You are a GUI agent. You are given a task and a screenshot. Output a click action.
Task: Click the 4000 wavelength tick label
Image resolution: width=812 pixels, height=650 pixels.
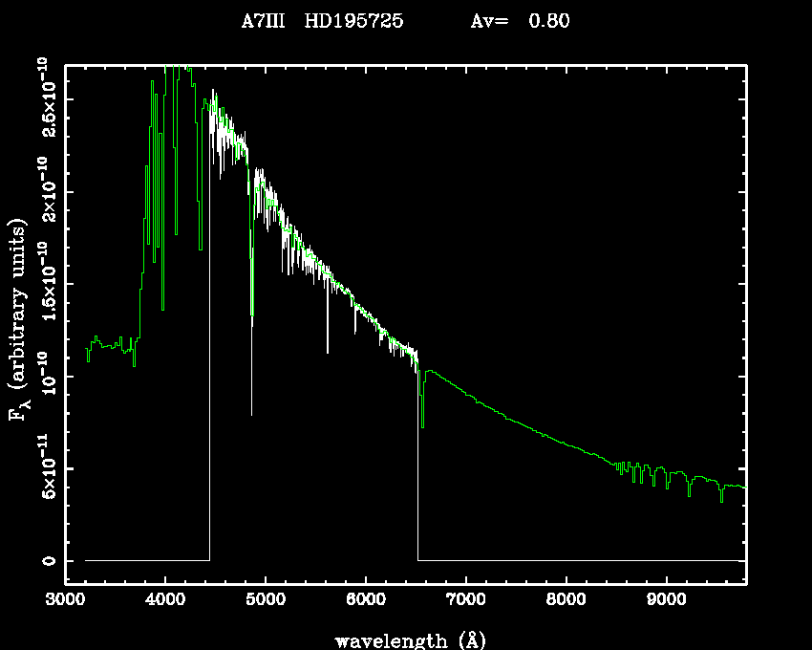click(x=165, y=602)
